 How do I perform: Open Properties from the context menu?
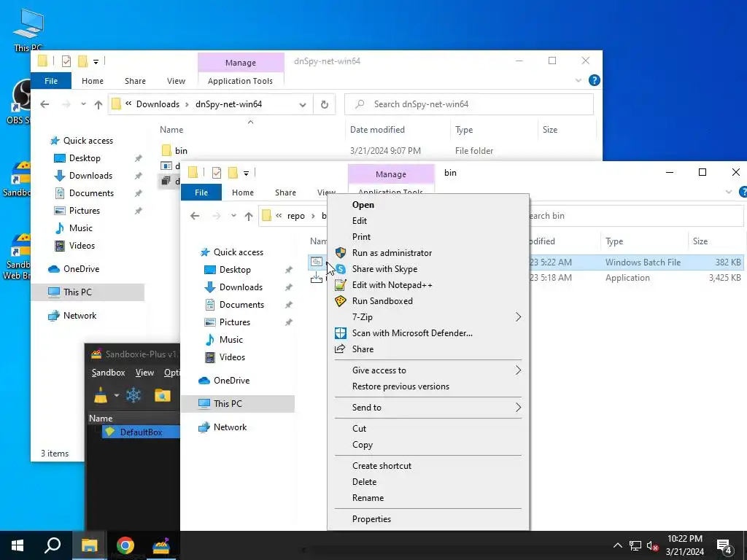(428, 519)
